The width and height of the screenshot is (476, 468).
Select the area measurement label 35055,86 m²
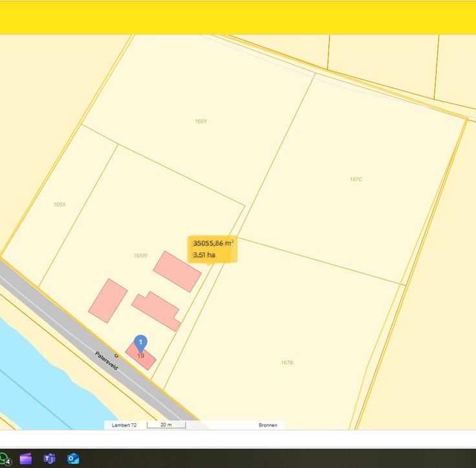click(x=213, y=243)
